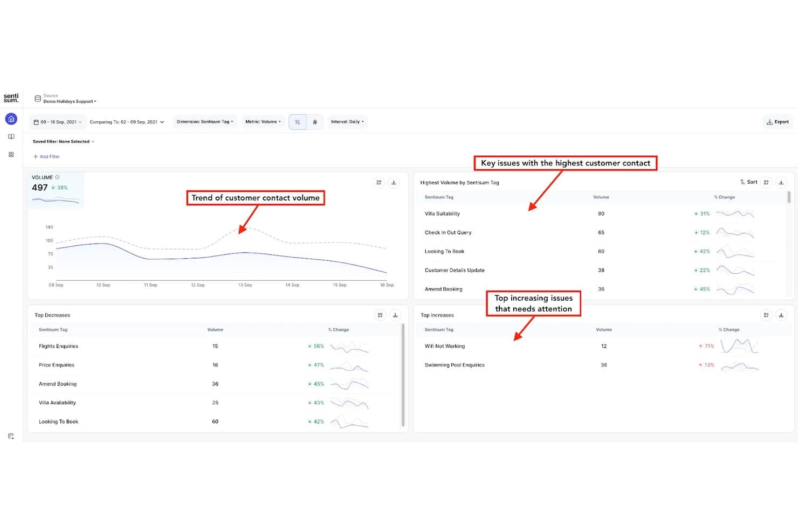Download the Top Decreases table
Screen dimensions: 798x532
click(x=395, y=315)
